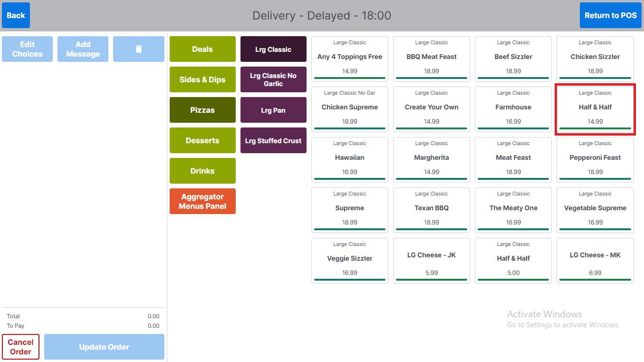Choose Create Your Own pizza
The image size is (644, 362).
click(432, 109)
